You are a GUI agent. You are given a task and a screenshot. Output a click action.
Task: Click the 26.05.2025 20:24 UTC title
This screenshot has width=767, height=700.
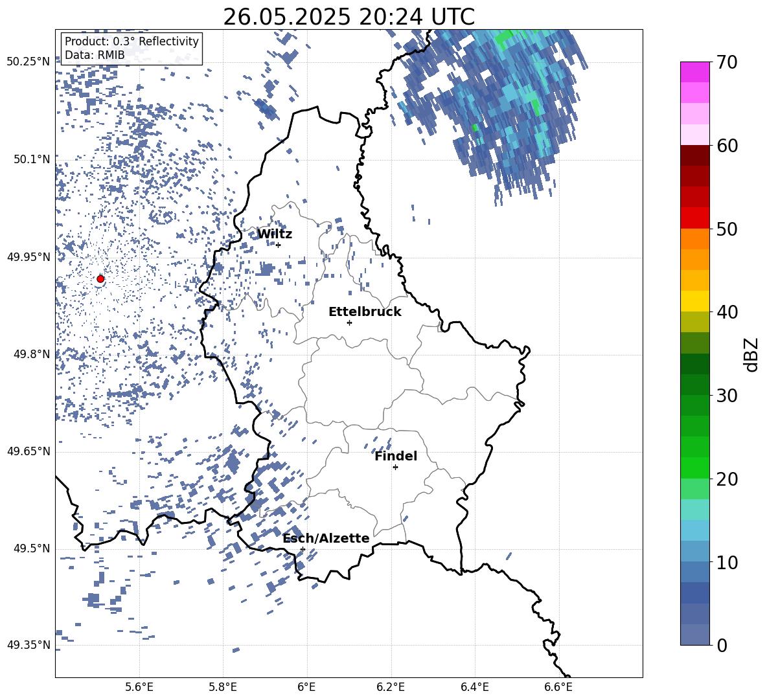(349, 17)
